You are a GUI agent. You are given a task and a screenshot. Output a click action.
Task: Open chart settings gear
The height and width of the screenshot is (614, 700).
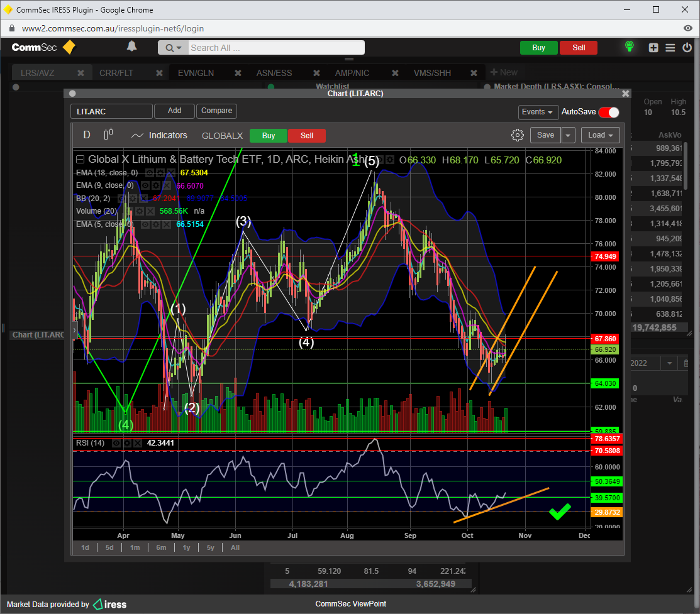(518, 134)
